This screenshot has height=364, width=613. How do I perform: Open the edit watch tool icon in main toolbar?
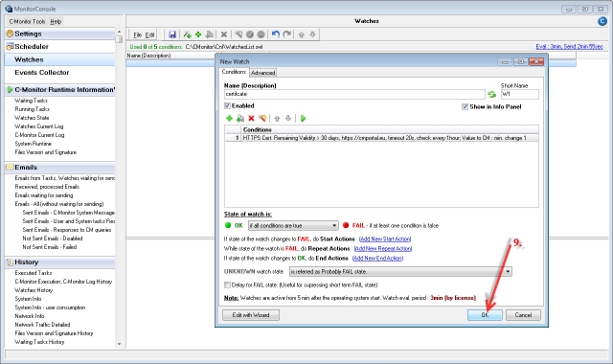[x=238, y=34]
